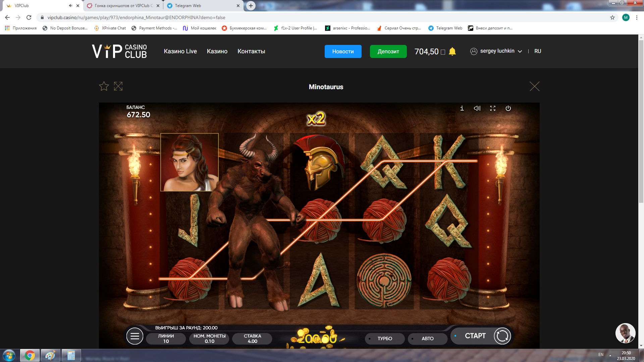Open the support chat avatar

click(625, 333)
